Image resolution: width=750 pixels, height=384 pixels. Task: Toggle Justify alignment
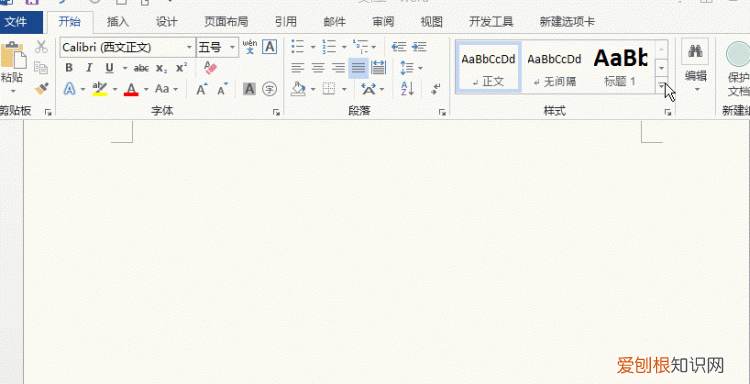(358, 68)
